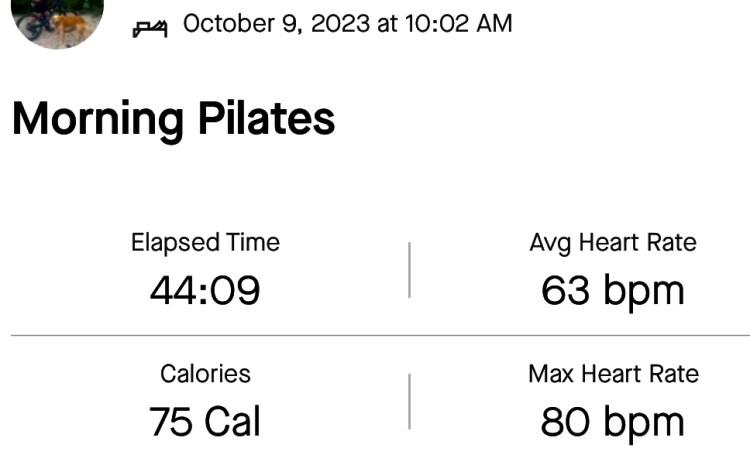
Task: Open the athlete profile avatar photo
Action: tap(59, 18)
